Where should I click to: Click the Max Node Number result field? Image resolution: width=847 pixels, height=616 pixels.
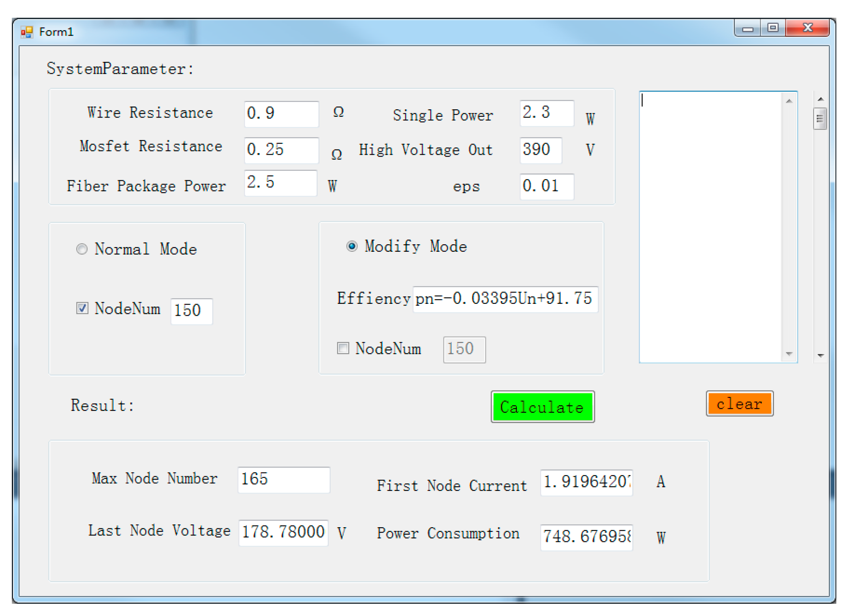(284, 480)
